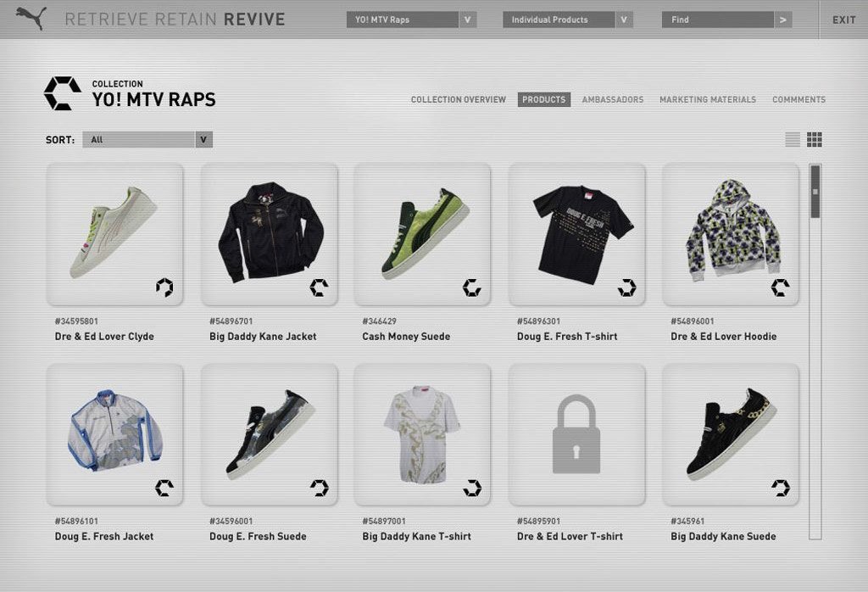This screenshot has width=868, height=592.
Task: Open the Sort All dropdown
Action: 147,140
